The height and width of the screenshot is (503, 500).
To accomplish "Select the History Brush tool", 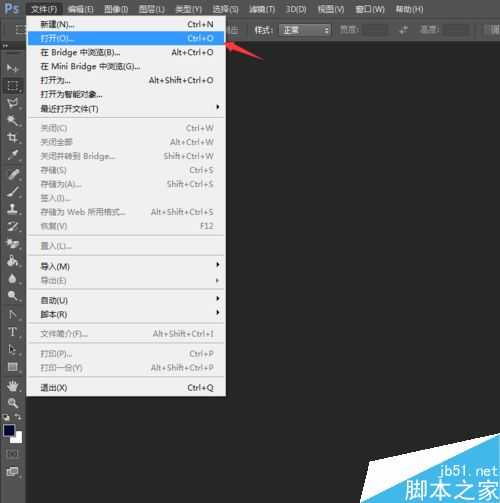I will 12,226.
